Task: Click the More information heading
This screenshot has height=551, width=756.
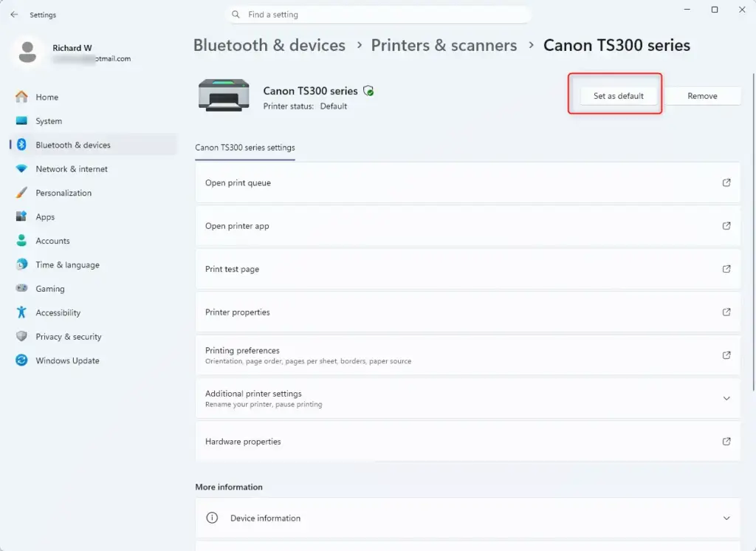Action: pyautogui.click(x=229, y=487)
